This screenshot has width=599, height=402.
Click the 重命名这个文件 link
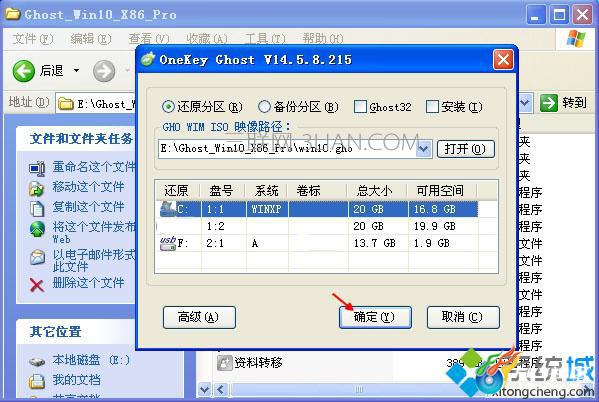94,167
